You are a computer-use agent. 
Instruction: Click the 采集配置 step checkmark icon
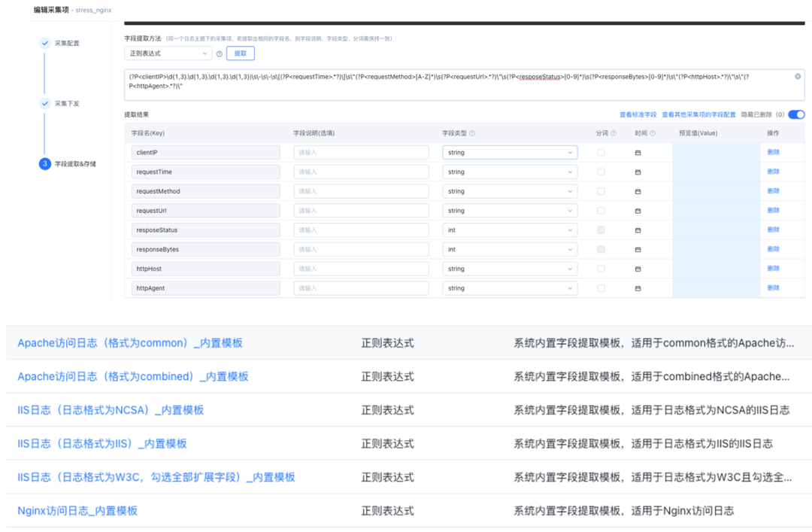pos(45,43)
